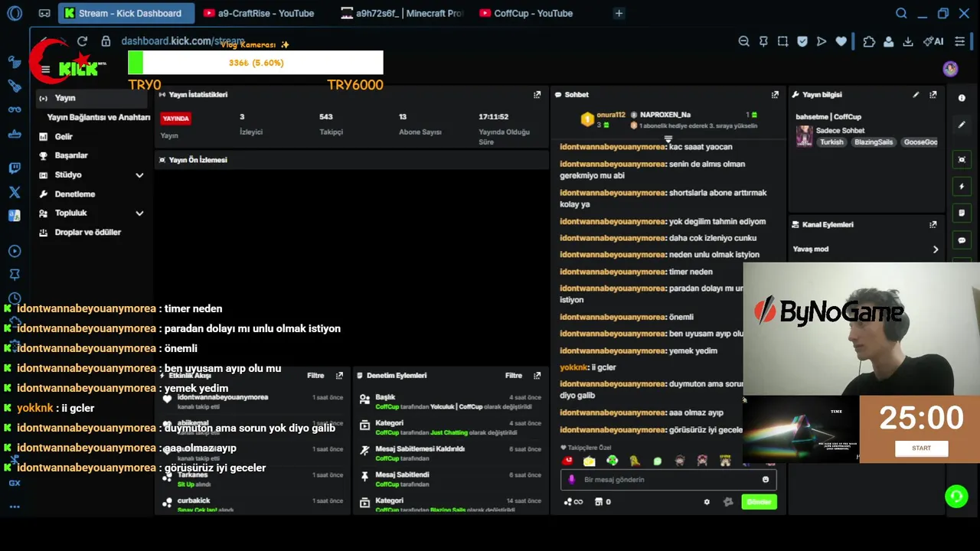The width and height of the screenshot is (980, 551).
Task: Pop out Etkinlik Akışı panel
Action: [x=339, y=376]
